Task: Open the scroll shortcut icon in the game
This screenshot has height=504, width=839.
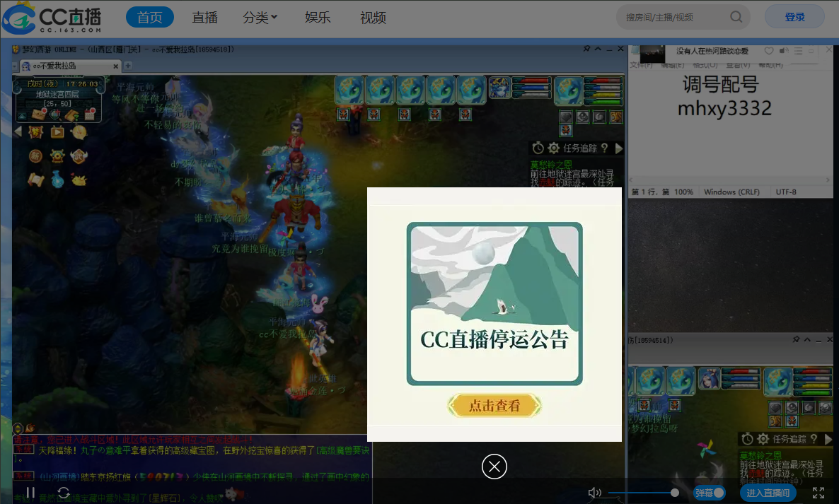Action: point(35,180)
